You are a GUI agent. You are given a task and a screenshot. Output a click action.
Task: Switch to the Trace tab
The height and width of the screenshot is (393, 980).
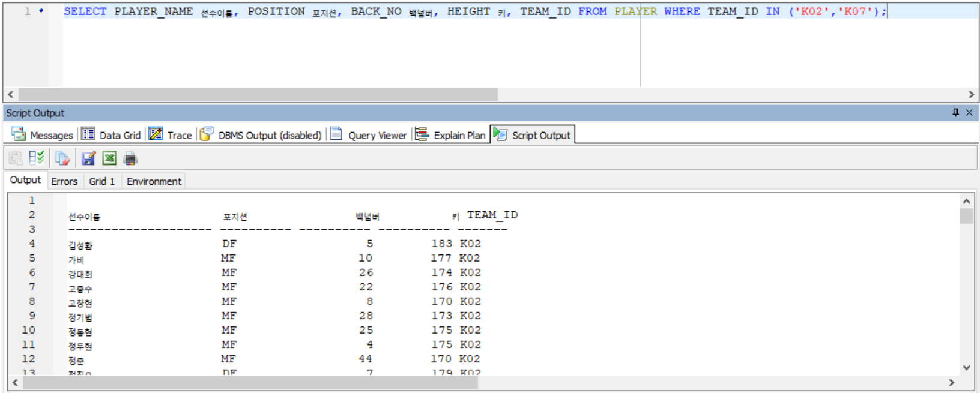point(171,135)
